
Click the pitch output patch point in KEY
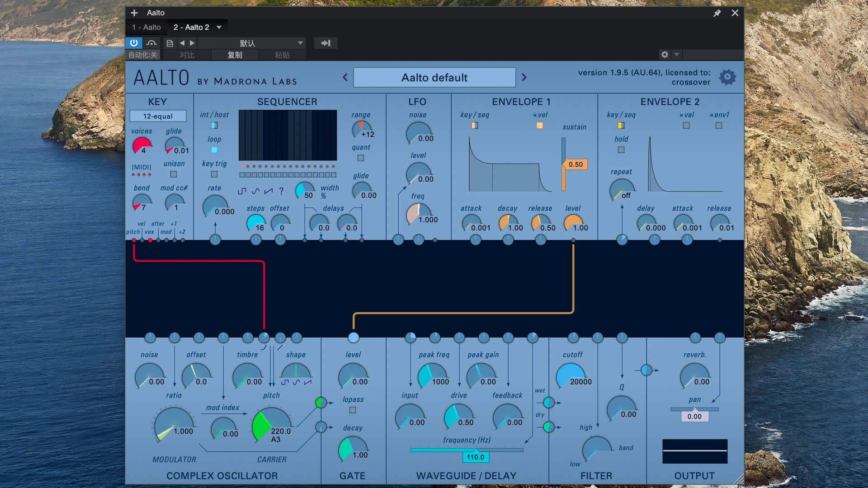click(134, 240)
